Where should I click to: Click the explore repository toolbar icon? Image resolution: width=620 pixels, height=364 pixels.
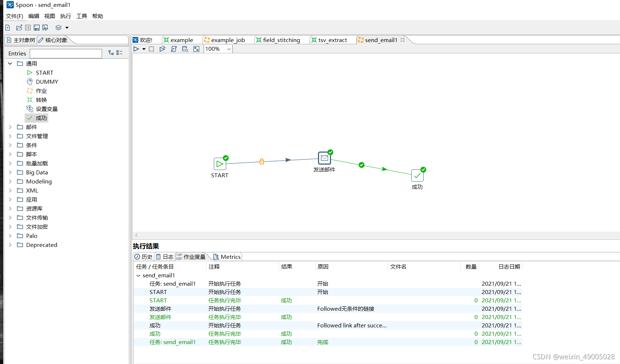pyautogui.click(x=28, y=28)
